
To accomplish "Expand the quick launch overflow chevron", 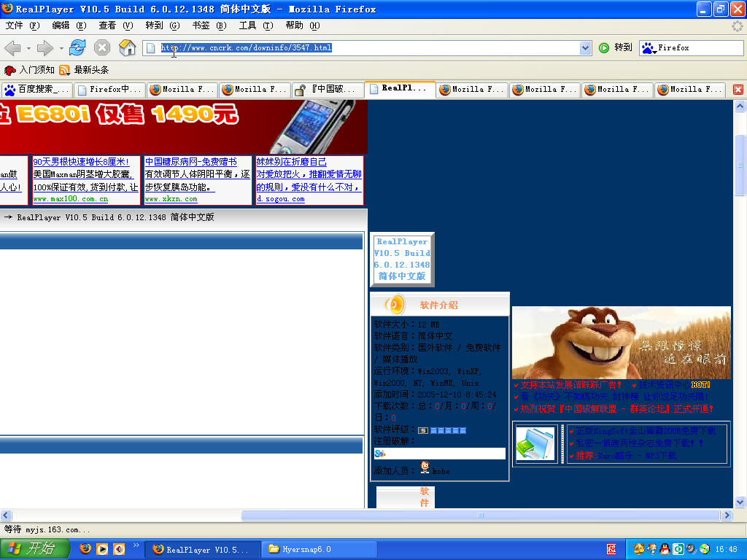I will pos(136,545).
